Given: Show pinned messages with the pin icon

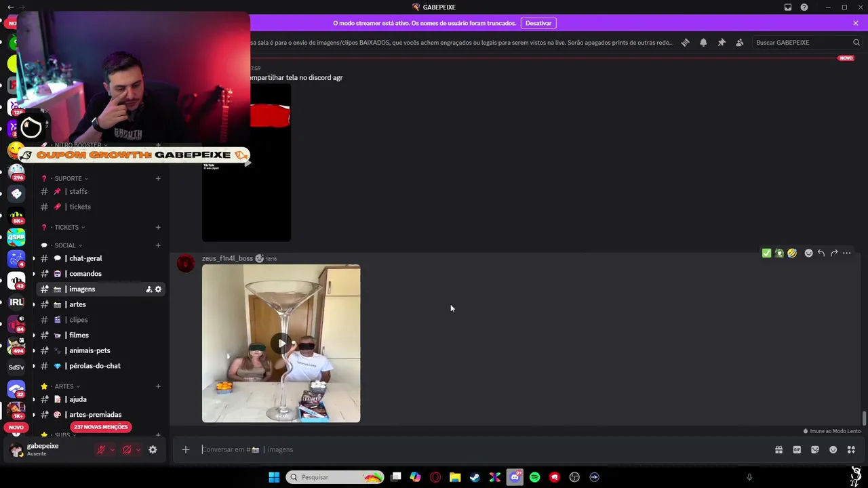Looking at the screenshot, I should click(x=722, y=42).
